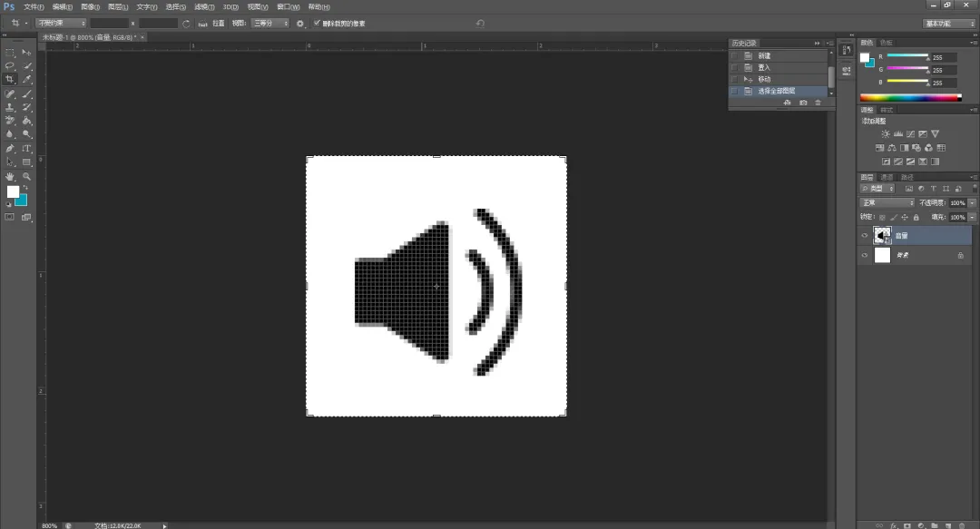Toggle Quick Mask mode
Screen dimensions: 980x529
[x=9, y=217]
